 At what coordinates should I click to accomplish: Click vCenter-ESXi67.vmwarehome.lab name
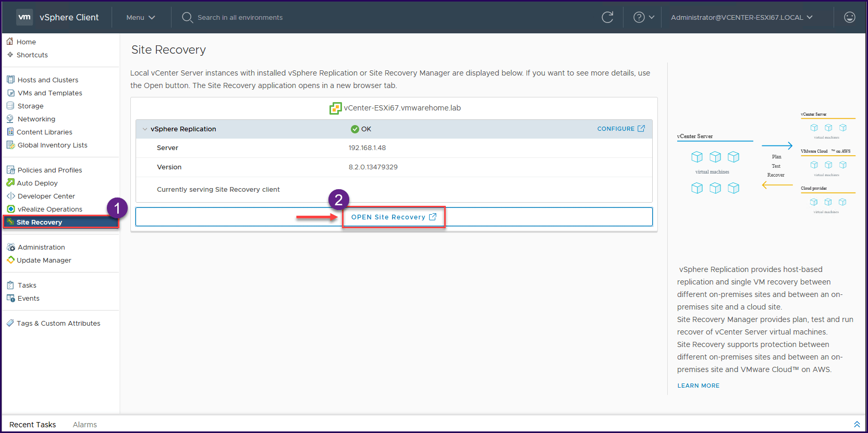(402, 108)
